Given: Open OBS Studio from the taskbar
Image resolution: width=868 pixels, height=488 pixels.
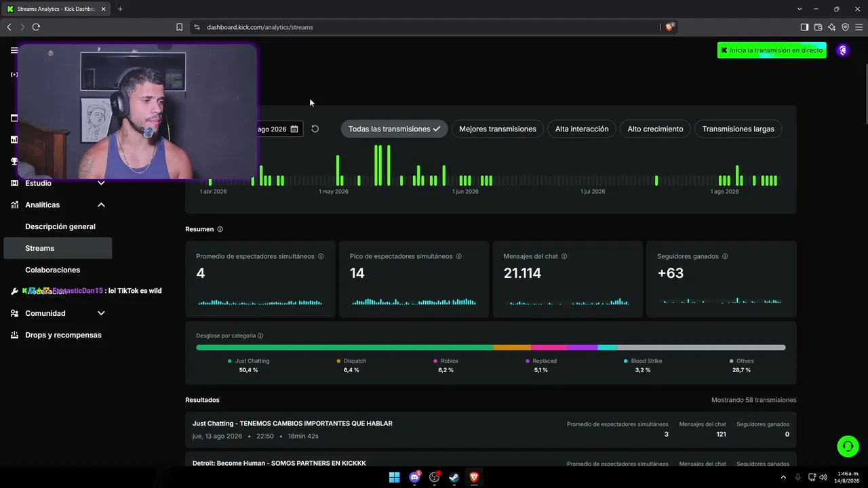Looking at the screenshot, I should 435,477.
